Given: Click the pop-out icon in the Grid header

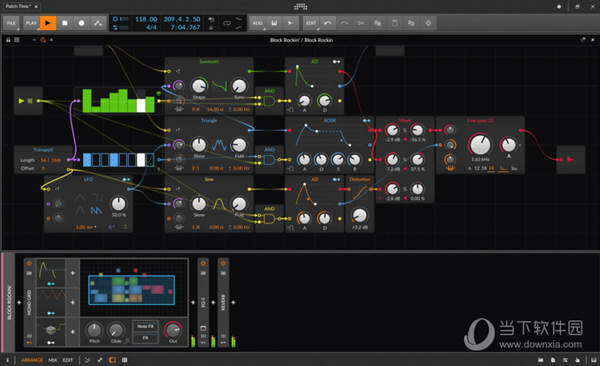Looking at the screenshot, I should (x=583, y=40).
